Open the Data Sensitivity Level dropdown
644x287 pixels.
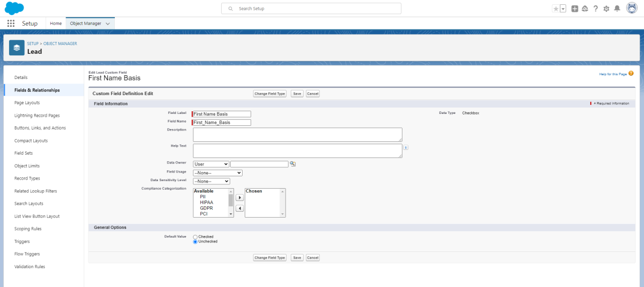(211, 181)
